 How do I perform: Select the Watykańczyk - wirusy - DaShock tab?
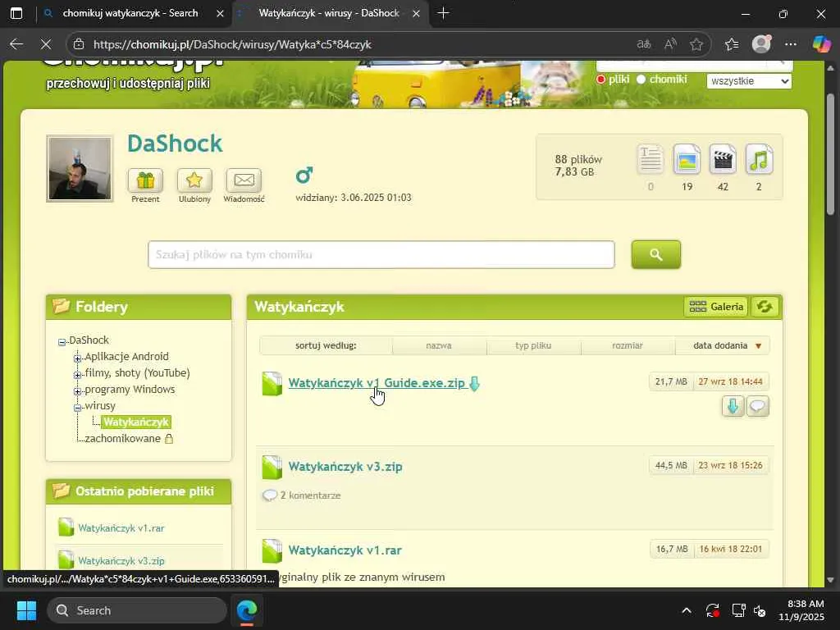click(331, 13)
